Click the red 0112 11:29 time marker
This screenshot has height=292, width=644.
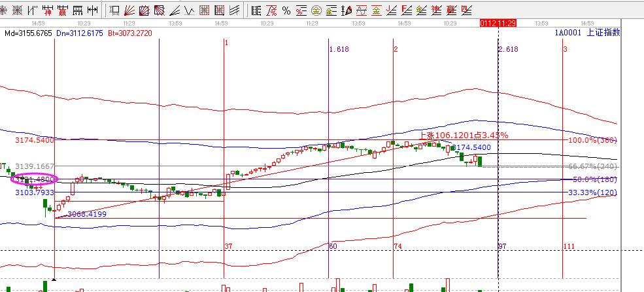[x=498, y=24]
